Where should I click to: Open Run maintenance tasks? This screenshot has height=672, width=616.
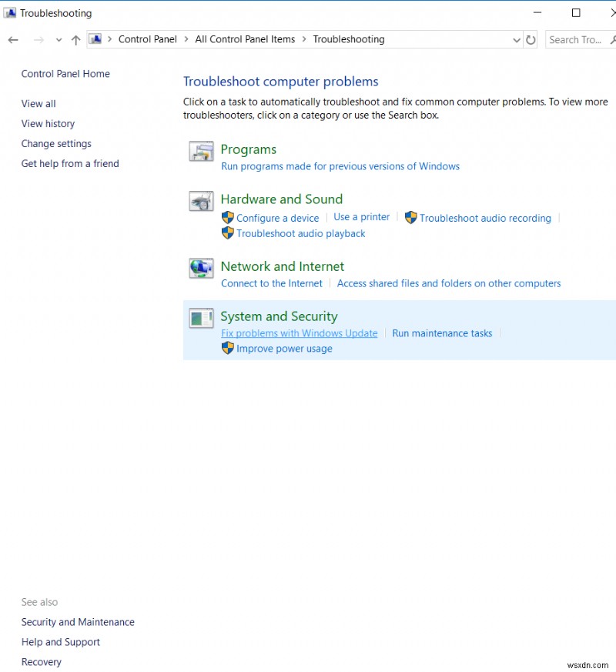pos(442,333)
